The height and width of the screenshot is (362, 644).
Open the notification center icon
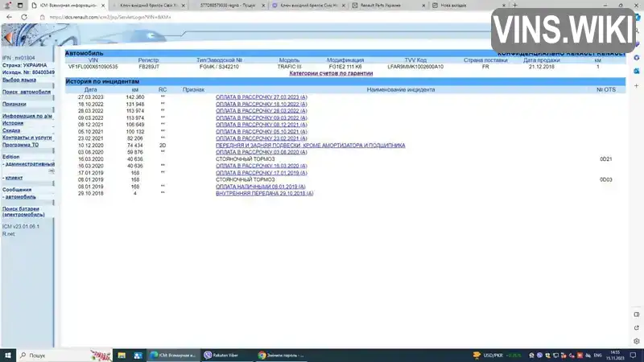pyautogui.click(x=633, y=356)
